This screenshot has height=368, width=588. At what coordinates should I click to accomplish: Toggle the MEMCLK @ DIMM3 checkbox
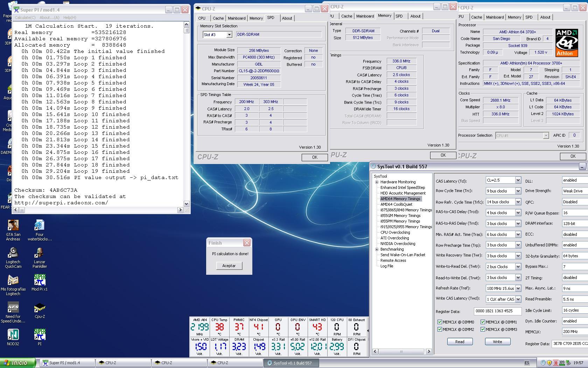[x=483, y=329]
